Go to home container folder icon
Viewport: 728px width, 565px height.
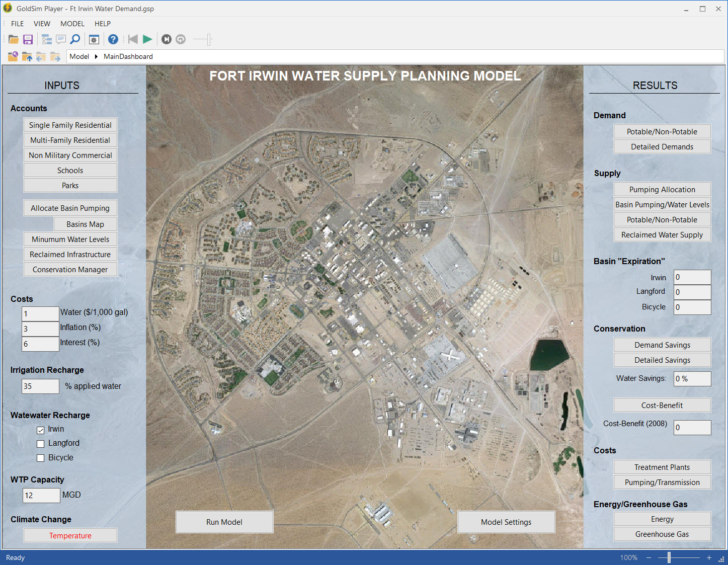click(x=13, y=56)
